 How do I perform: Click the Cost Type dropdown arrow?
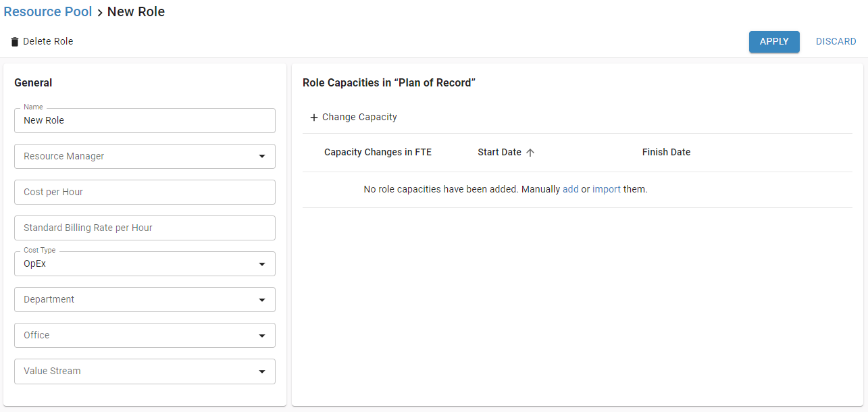click(x=262, y=263)
